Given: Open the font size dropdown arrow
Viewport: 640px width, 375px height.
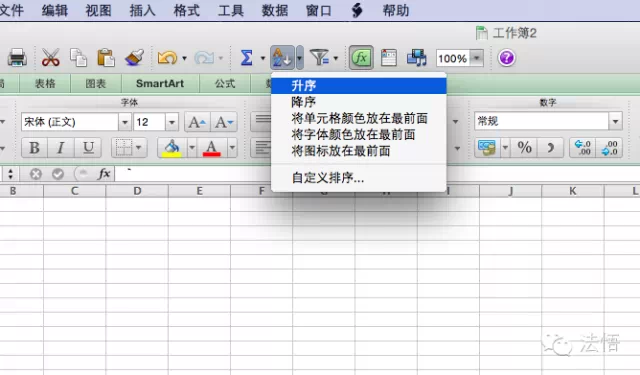Looking at the screenshot, I should 172,122.
